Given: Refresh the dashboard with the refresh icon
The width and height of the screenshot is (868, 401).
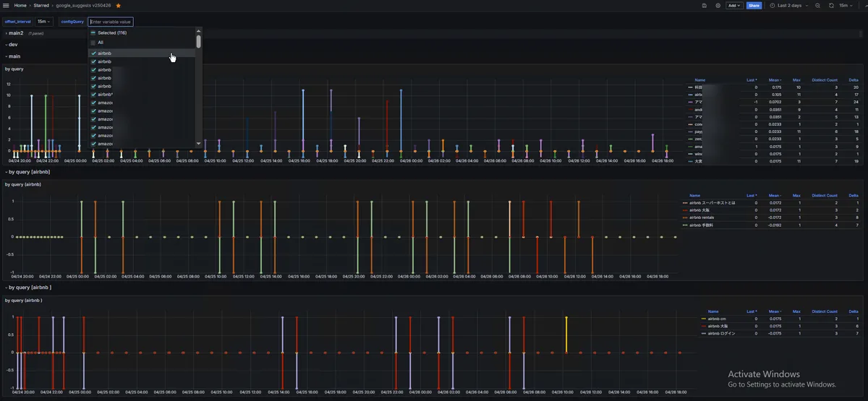Looking at the screenshot, I should [832, 5].
